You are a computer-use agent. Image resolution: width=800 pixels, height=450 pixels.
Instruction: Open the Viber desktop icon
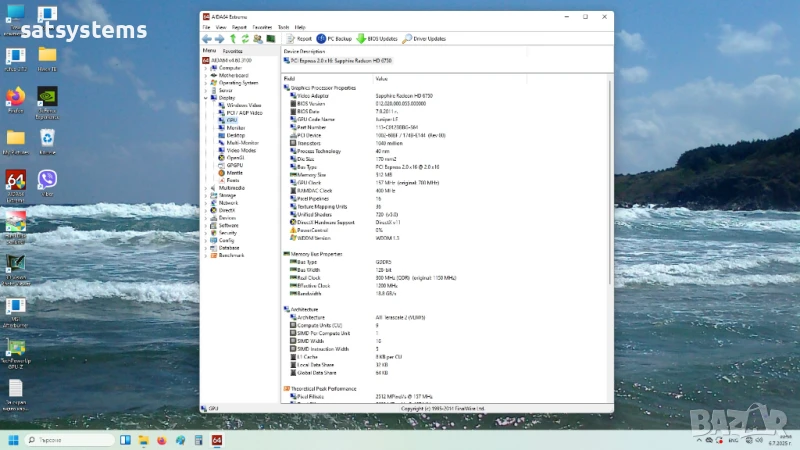point(47,180)
